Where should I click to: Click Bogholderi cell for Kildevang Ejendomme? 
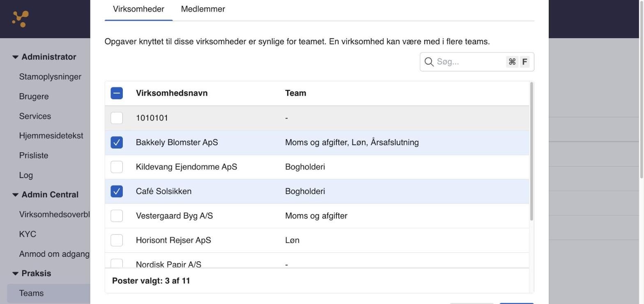(x=305, y=167)
